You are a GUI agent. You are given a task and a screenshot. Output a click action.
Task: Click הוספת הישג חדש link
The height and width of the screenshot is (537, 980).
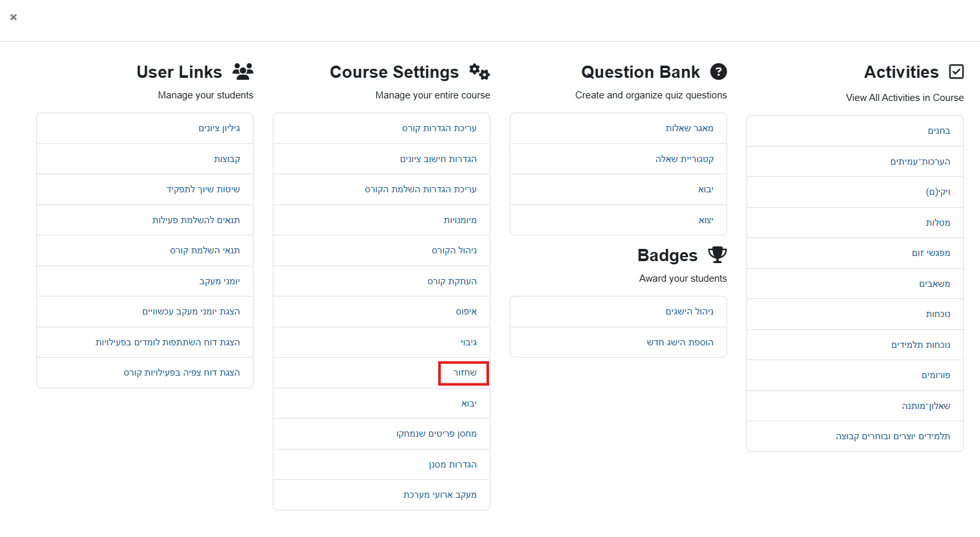[x=680, y=342]
